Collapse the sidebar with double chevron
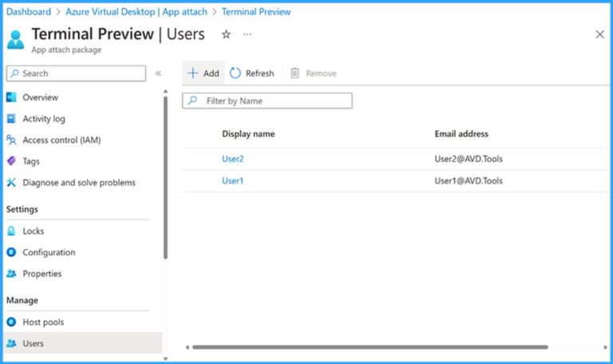This screenshot has height=364, width=613. tap(158, 73)
